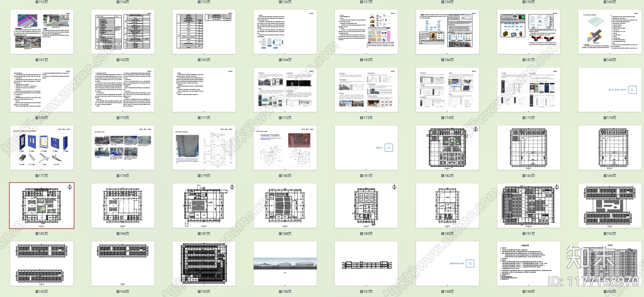
Task: Select the page 163 table thumbnail
Action: pyautogui.click(x=204, y=32)
